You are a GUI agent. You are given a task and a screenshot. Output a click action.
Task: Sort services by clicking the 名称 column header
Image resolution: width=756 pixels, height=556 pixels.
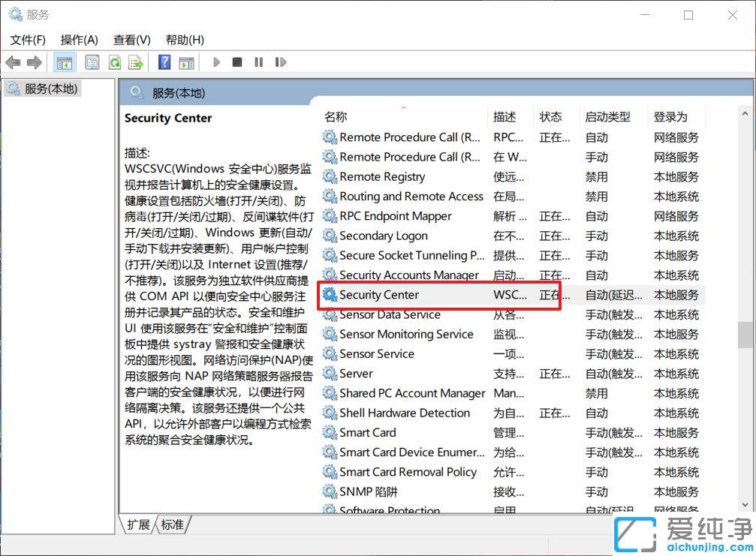click(x=336, y=116)
